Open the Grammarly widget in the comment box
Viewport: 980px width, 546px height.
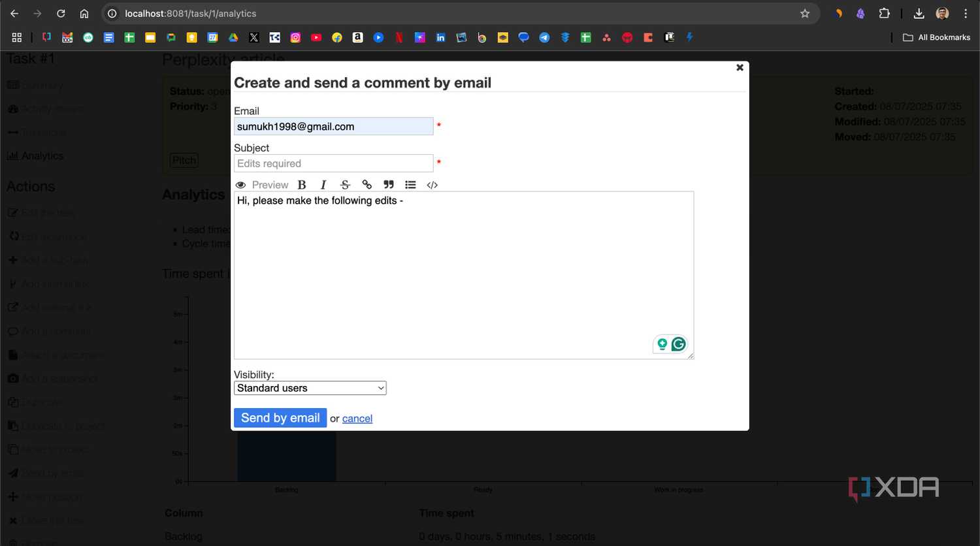pos(679,344)
